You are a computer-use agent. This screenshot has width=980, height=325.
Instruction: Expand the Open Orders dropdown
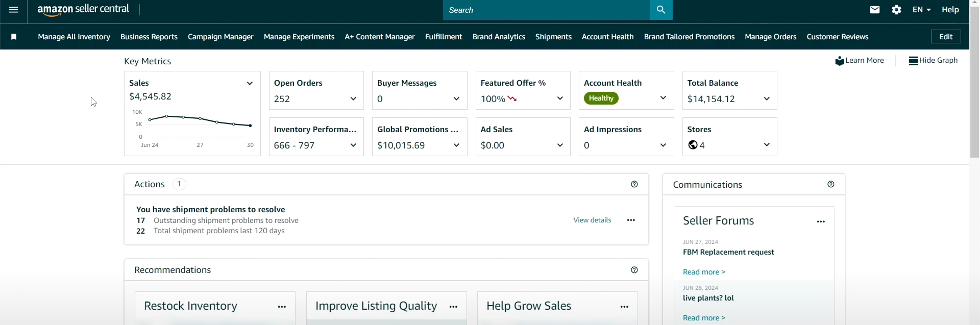pos(353,99)
